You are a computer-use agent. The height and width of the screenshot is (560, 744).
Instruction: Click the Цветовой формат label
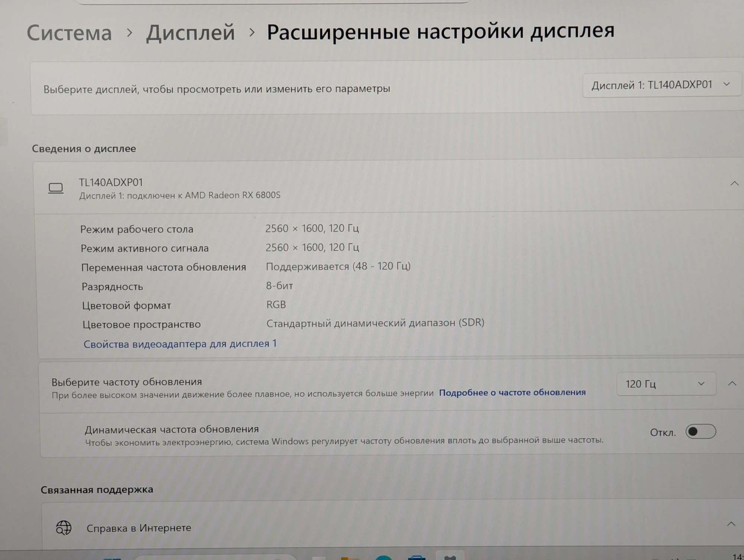[126, 306]
